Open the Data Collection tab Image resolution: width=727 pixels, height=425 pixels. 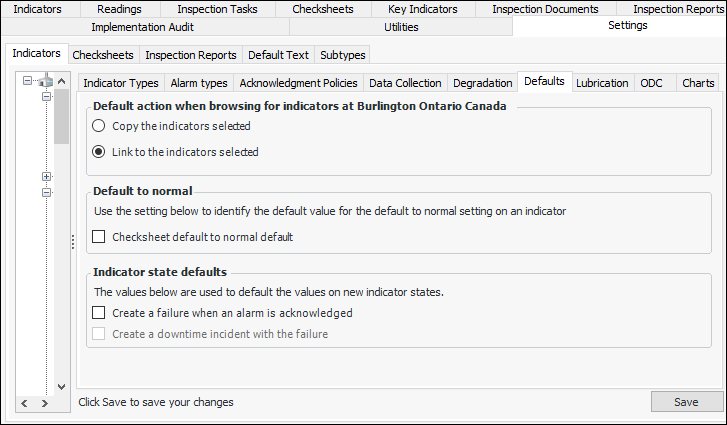coord(405,83)
